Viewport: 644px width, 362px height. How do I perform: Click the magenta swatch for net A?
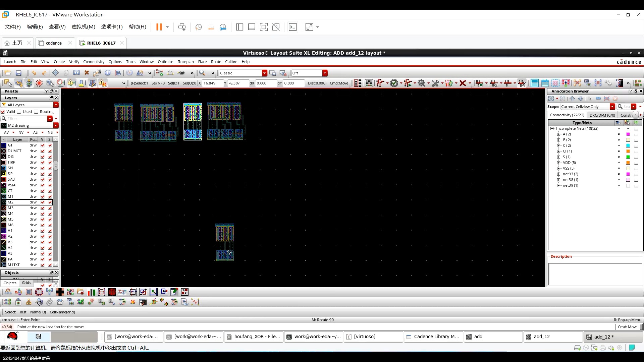628,134
